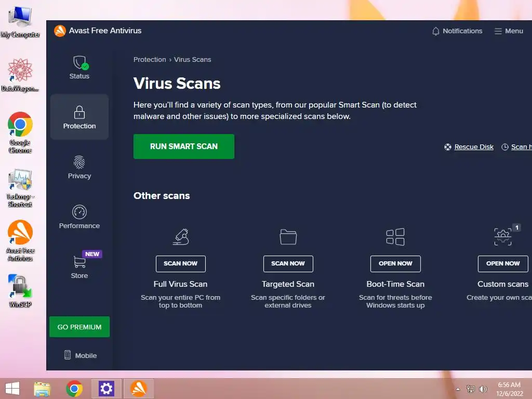Open WinSCP desktop shortcut
This screenshot has height=399, width=532.
pos(20,291)
